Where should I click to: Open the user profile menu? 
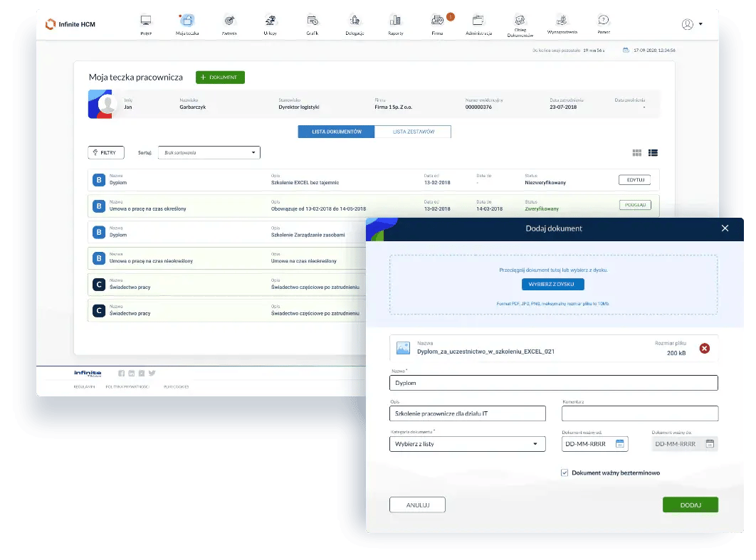pyautogui.click(x=692, y=24)
